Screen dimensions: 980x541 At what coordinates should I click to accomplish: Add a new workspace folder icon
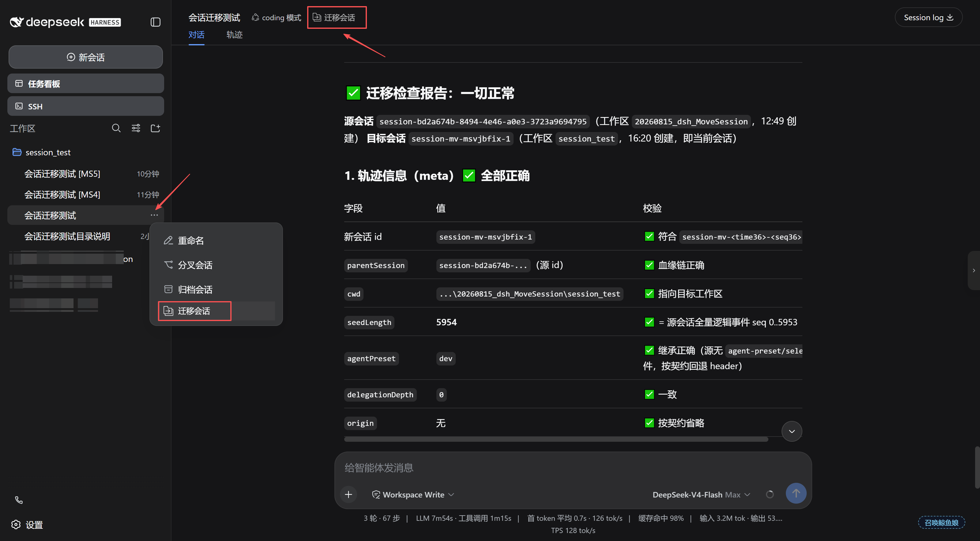pyautogui.click(x=155, y=128)
